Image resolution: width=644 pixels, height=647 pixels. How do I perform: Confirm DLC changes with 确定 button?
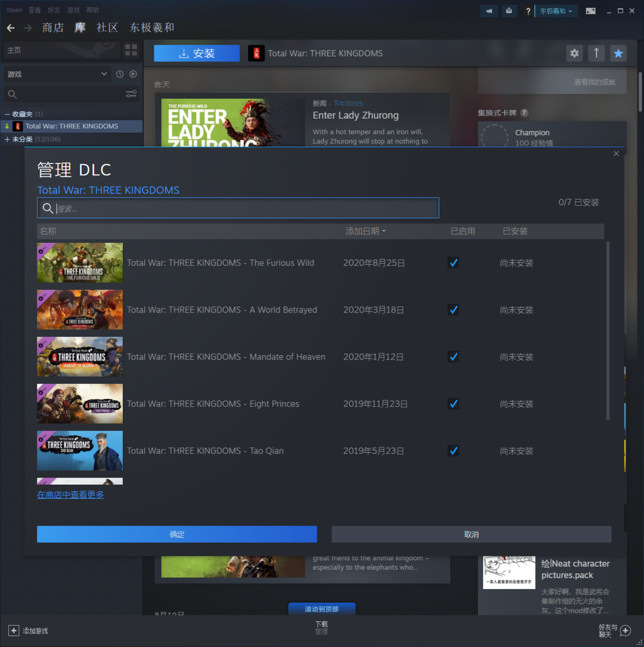(x=177, y=534)
